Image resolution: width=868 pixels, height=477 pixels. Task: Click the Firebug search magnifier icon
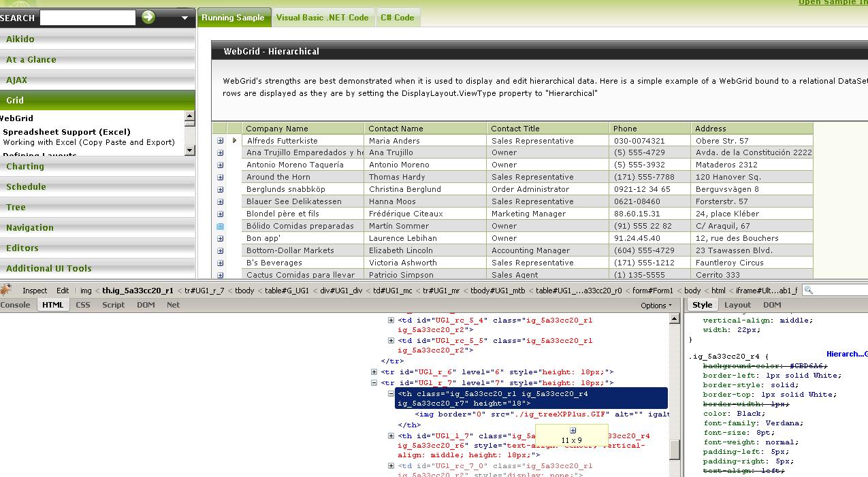click(809, 291)
